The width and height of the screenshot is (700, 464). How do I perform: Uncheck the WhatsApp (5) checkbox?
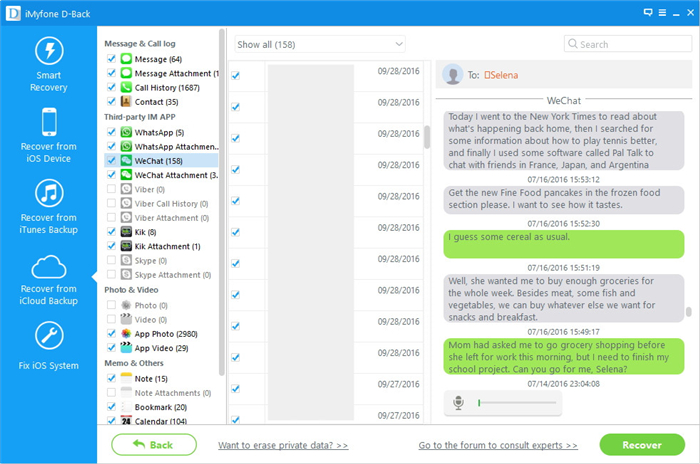112,132
